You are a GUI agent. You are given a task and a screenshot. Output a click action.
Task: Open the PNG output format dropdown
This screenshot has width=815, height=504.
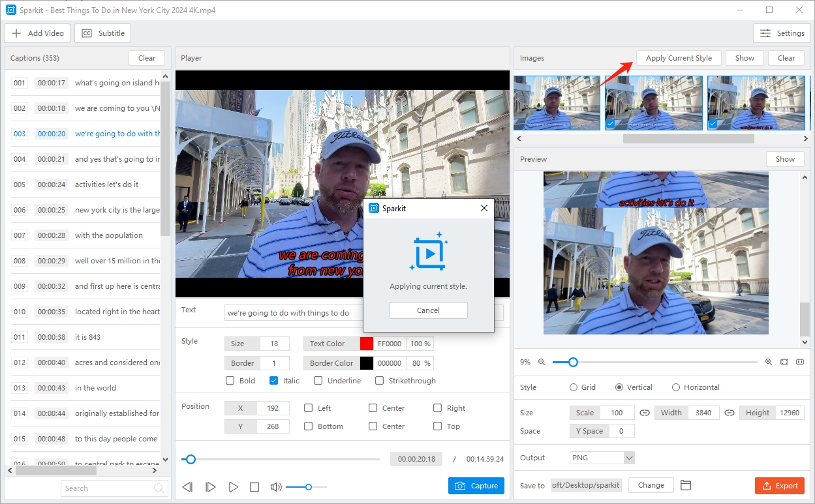point(602,458)
